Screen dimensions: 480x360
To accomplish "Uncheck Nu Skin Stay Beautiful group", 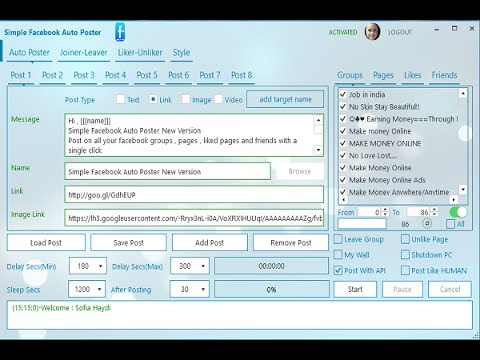I will point(343,107).
